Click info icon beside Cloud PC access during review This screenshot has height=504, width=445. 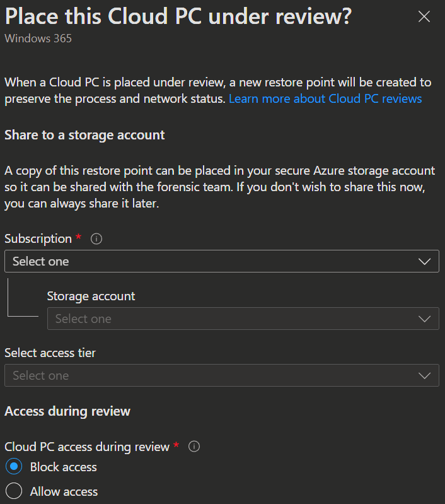click(x=194, y=447)
